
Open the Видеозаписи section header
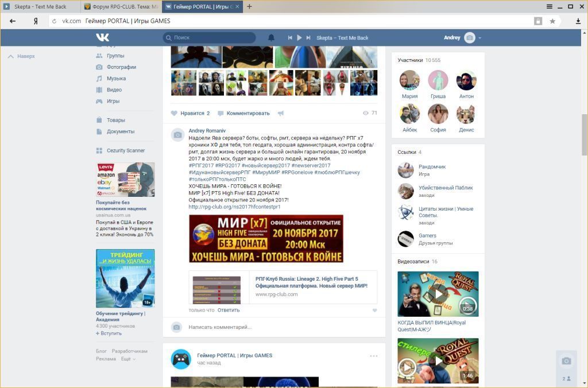coord(417,261)
